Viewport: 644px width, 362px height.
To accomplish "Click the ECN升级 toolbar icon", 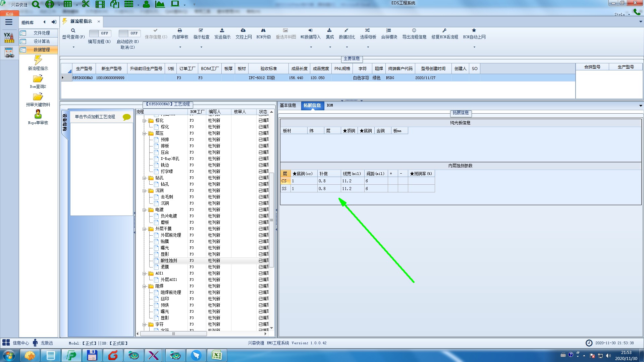I will (263, 31).
